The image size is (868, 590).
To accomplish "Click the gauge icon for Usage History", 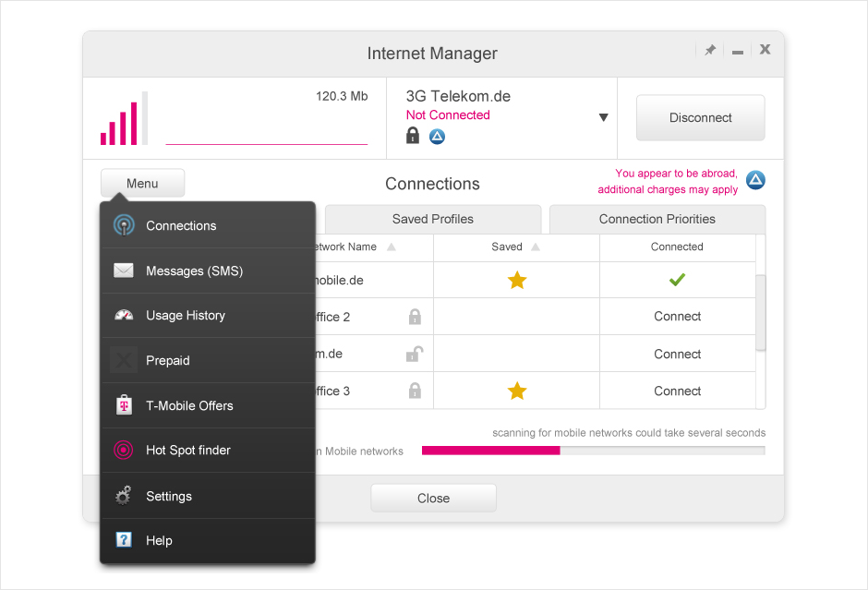I will pos(124,316).
